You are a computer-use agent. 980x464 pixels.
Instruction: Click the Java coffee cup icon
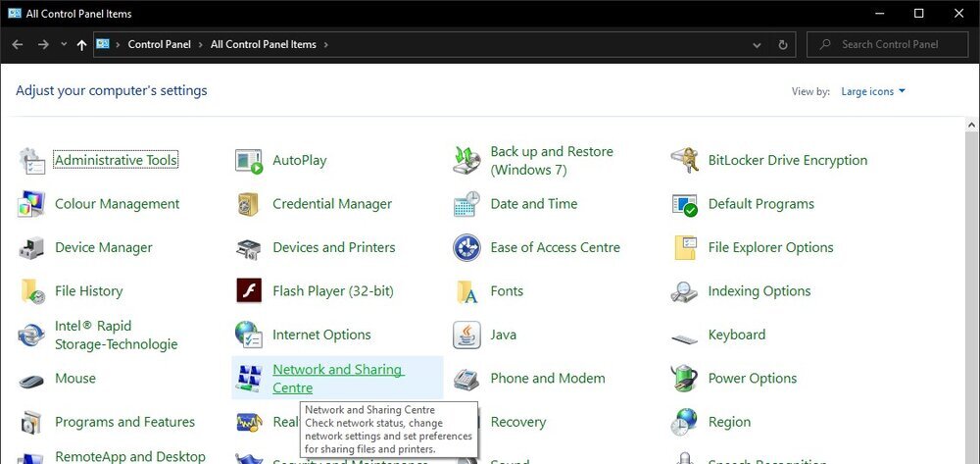(x=466, y=335)
